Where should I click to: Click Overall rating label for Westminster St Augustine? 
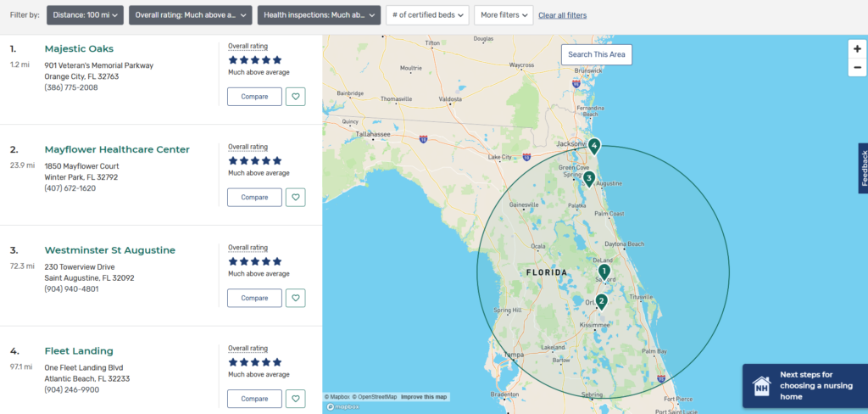coord(248,248)
